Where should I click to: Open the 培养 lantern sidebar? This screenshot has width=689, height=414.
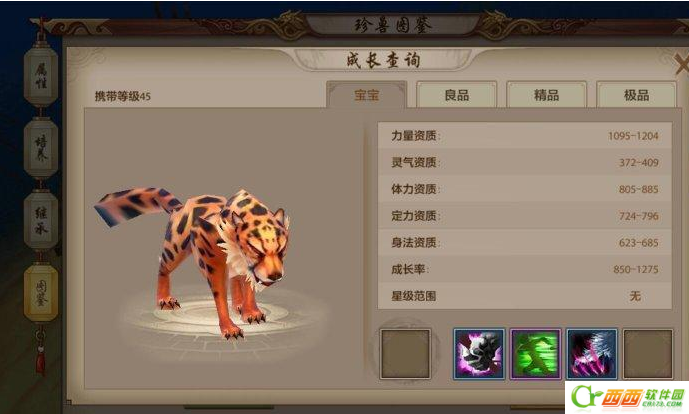point(41,148)
